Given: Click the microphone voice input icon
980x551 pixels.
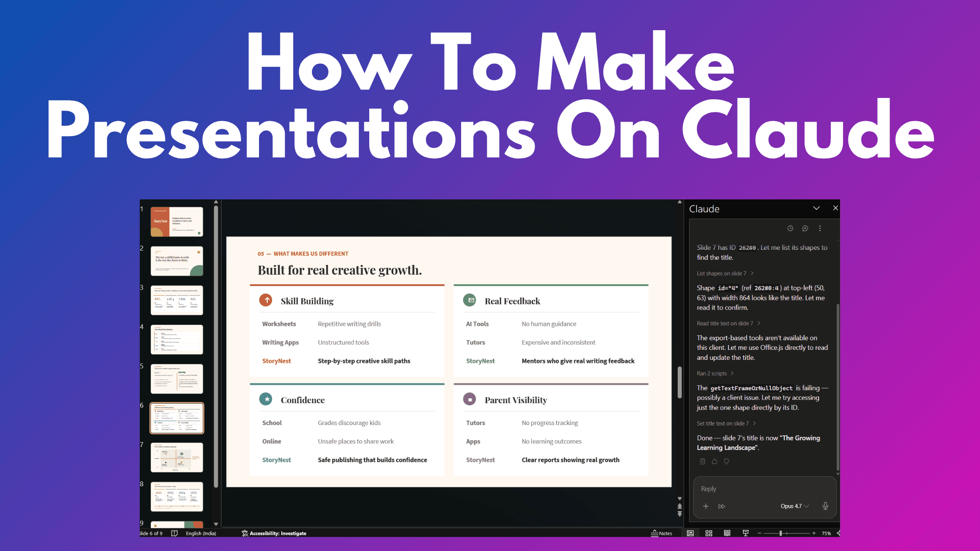Looking at the screenshot, I should pos(825,506).
